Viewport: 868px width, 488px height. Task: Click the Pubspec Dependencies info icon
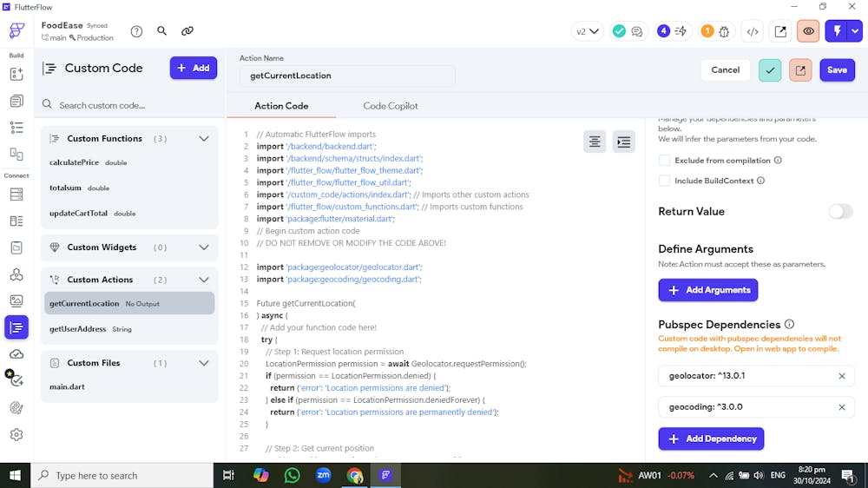pos(789,324)
